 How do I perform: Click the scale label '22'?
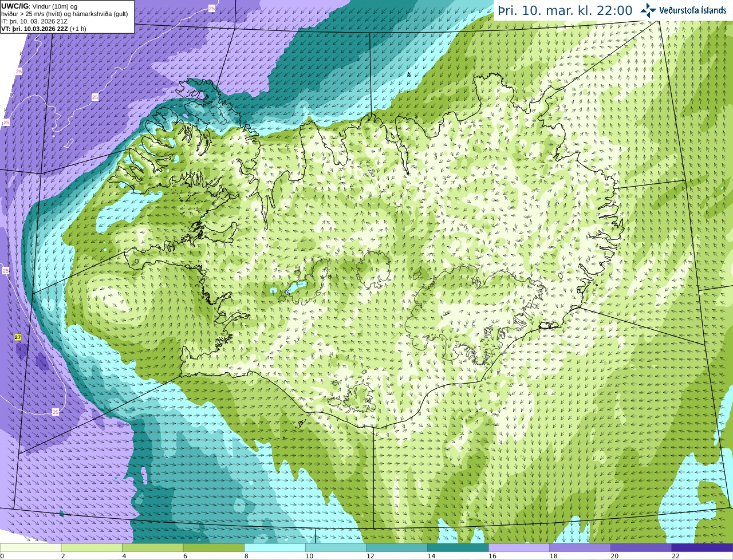(676, 556)
